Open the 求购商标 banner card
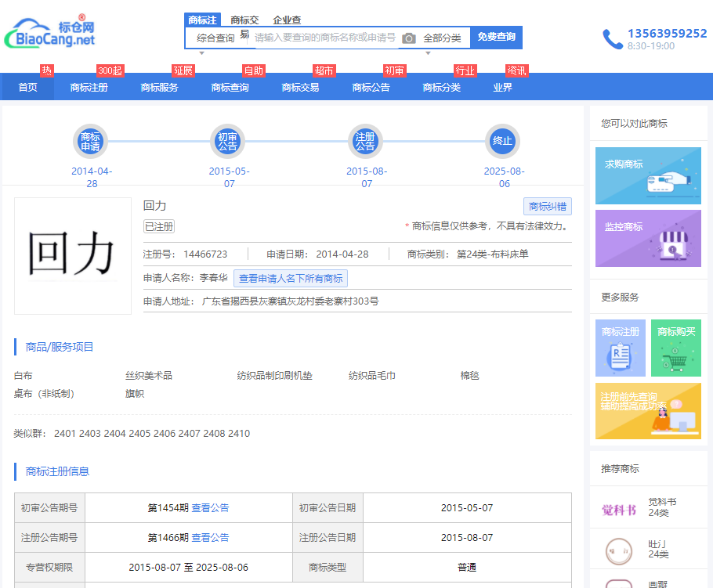The image size is (713, 588). (x=648, y=175)
